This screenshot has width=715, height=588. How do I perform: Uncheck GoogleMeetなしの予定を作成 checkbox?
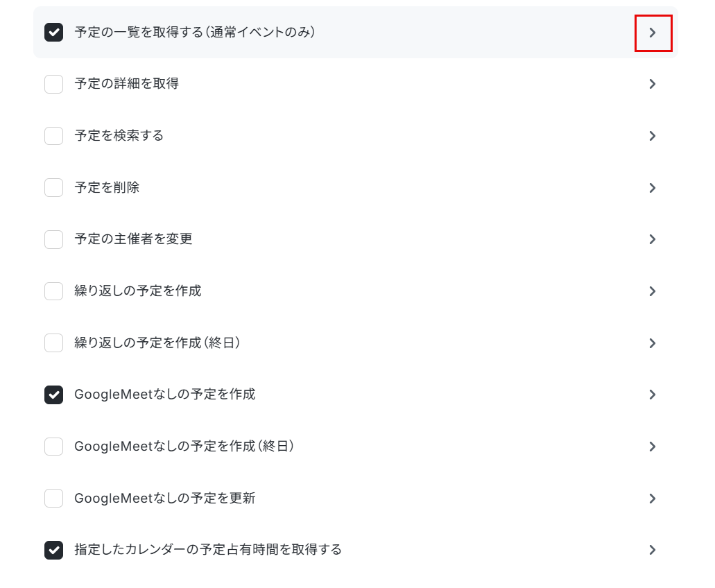pos(54,395)
